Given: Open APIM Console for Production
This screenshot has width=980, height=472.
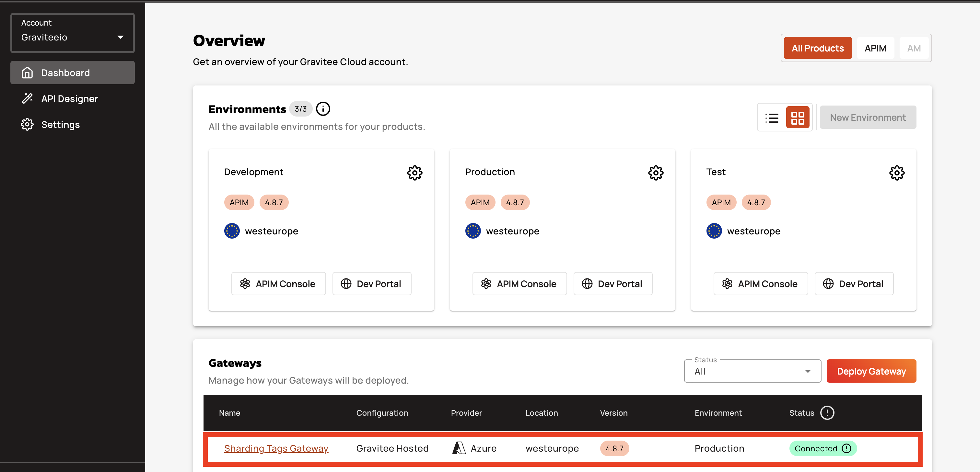Looking at the screenshot, I should (519, 284).
